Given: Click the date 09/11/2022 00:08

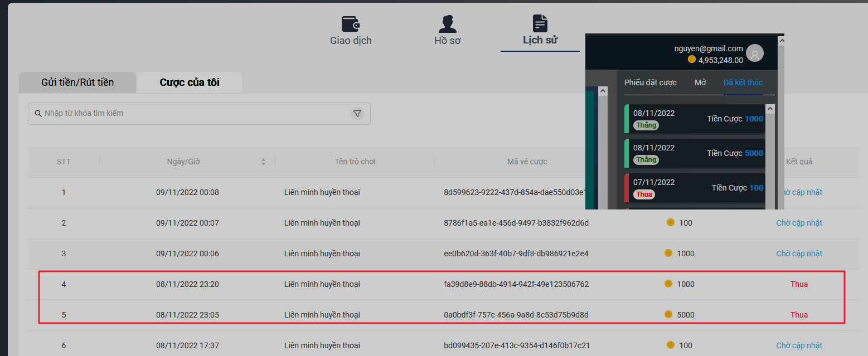Looking at the screenshot, I should [187, 192].
